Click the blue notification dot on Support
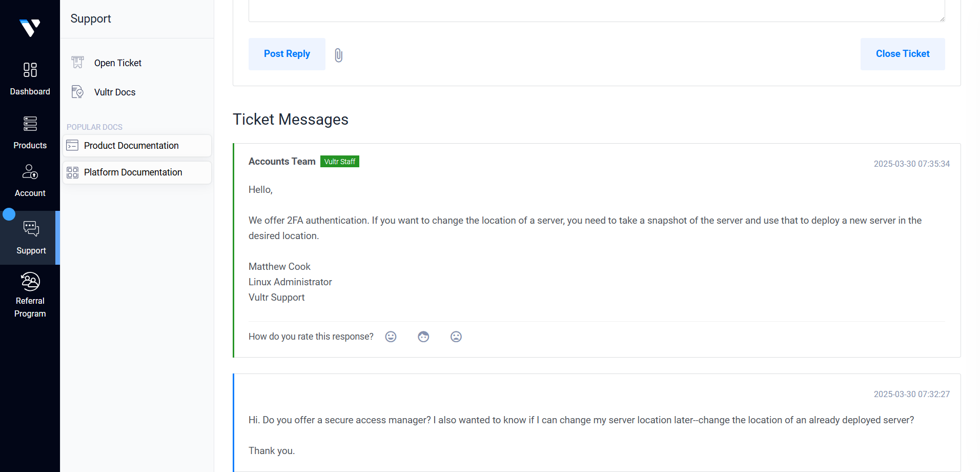Screen dimensions: 980x472 click(9, 214)
